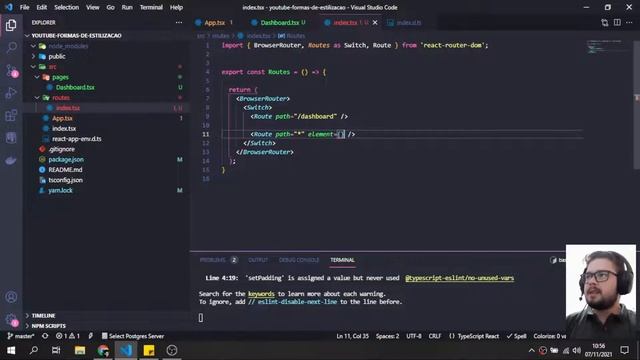Follow the @typescript-eslint/no-unused-vars link

click(459, 278)
